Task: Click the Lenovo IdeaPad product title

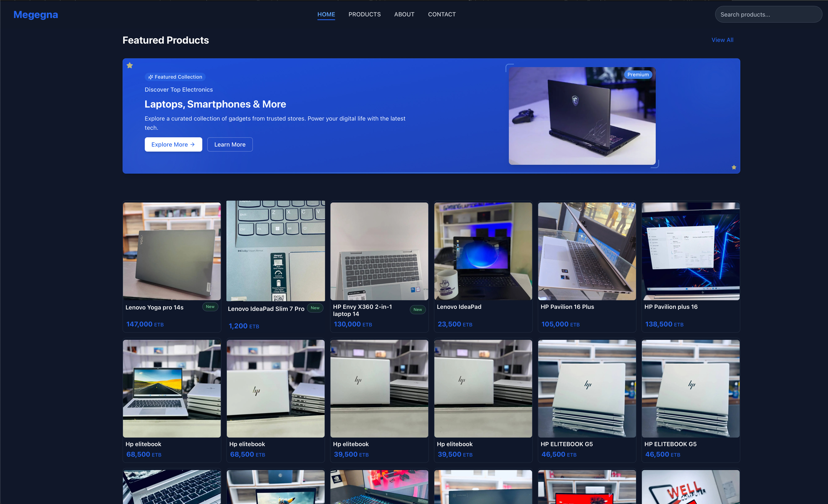Action: pos(459,307)
